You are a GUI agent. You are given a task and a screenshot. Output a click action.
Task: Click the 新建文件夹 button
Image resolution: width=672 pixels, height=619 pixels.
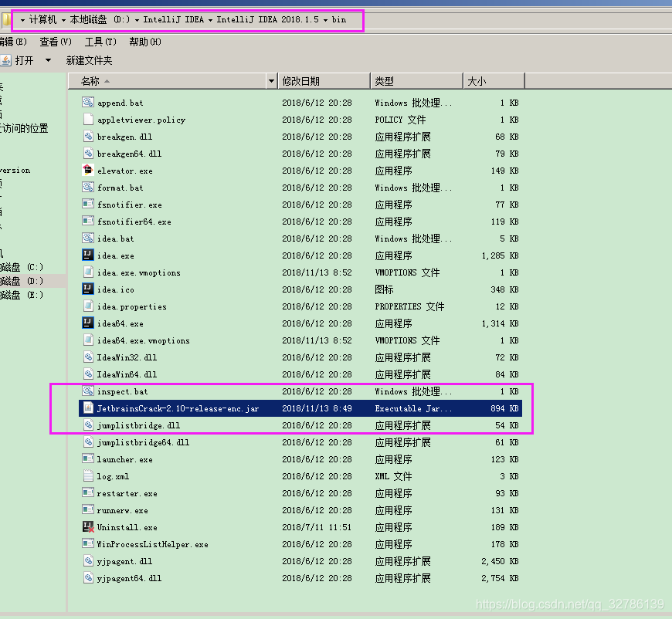coord(89,60)
